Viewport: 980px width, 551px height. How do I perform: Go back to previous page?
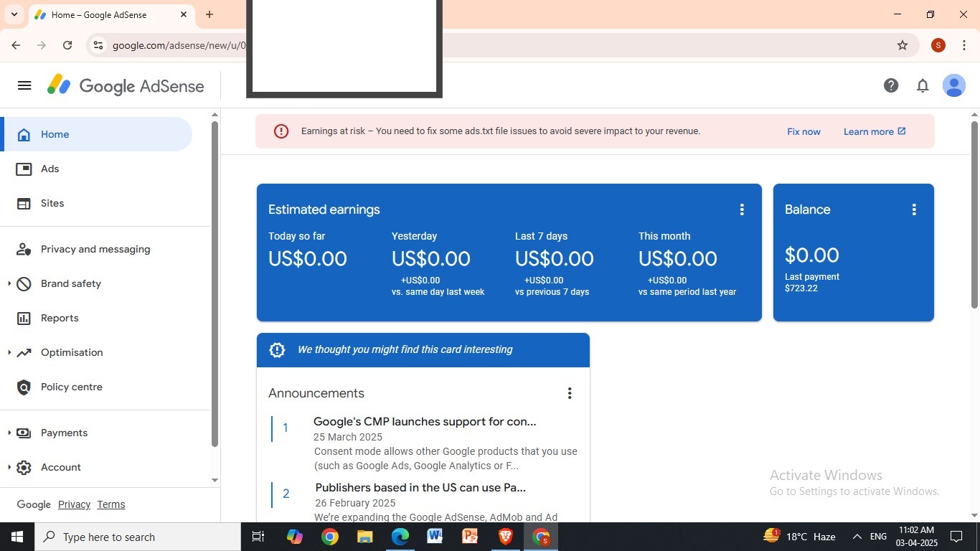16,45
